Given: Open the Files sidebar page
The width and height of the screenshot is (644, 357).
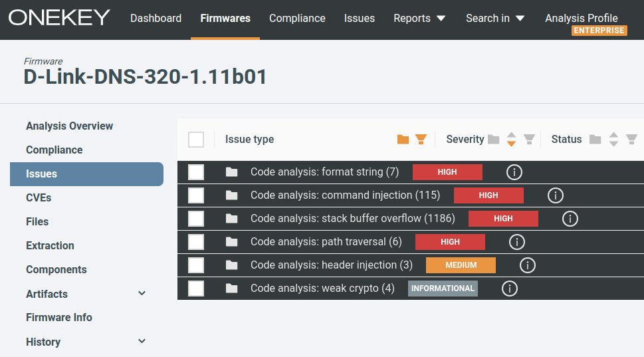Looking at the screenshot, I should [x=37, y=221].
